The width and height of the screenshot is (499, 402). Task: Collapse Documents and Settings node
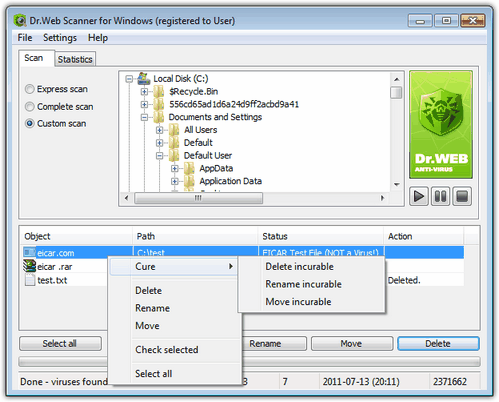click(144, 117)
